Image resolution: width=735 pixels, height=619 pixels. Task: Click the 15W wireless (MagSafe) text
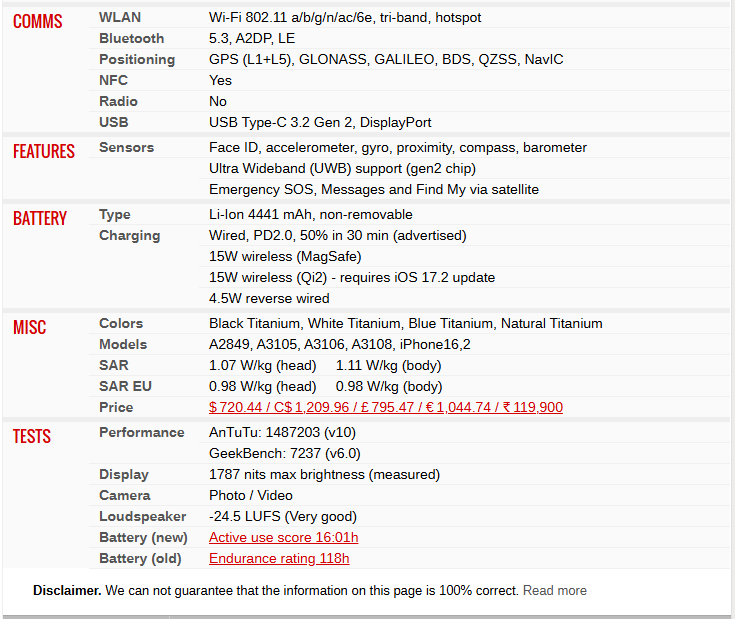(x=285, y=257)
